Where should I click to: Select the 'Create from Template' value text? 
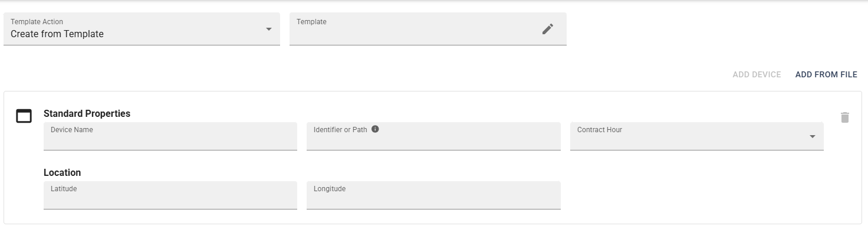pos(57,34)
